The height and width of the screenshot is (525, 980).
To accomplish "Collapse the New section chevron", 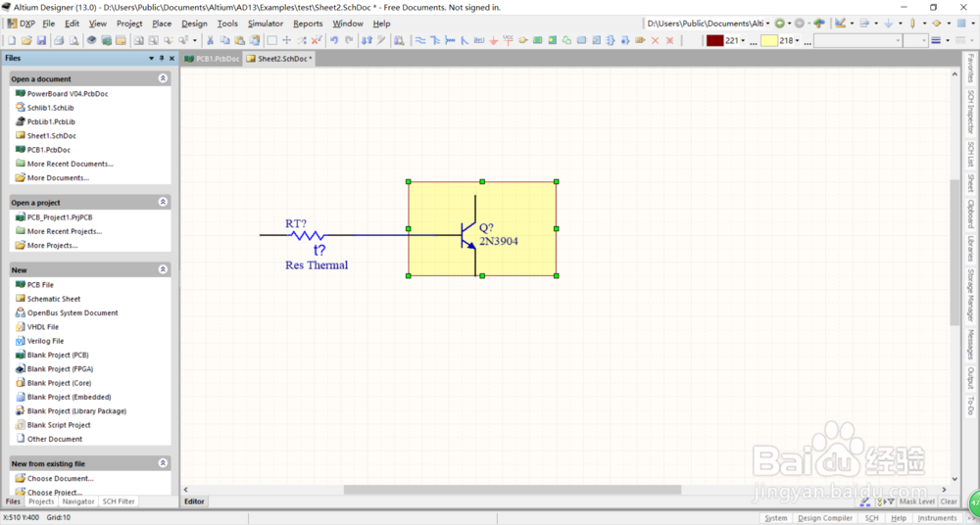I will pyautogui.click(x=163, y=270).
